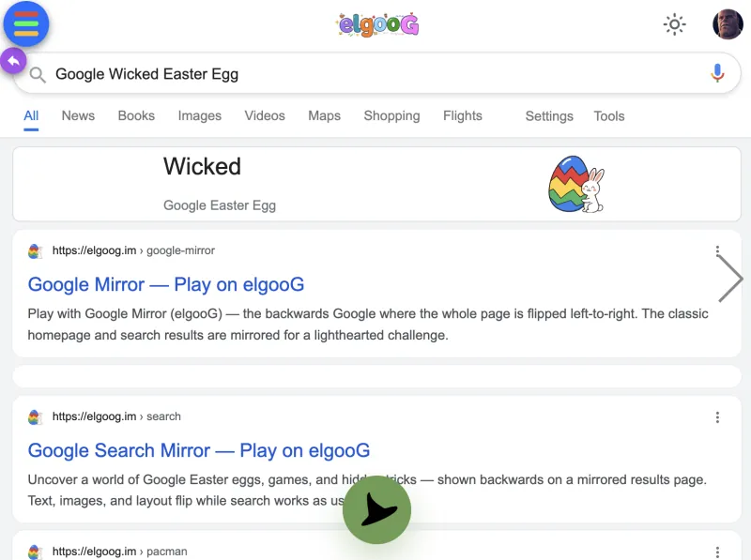Expand the first result with the right chevron
Screen dimensions: 751x560
coord(728,278)
